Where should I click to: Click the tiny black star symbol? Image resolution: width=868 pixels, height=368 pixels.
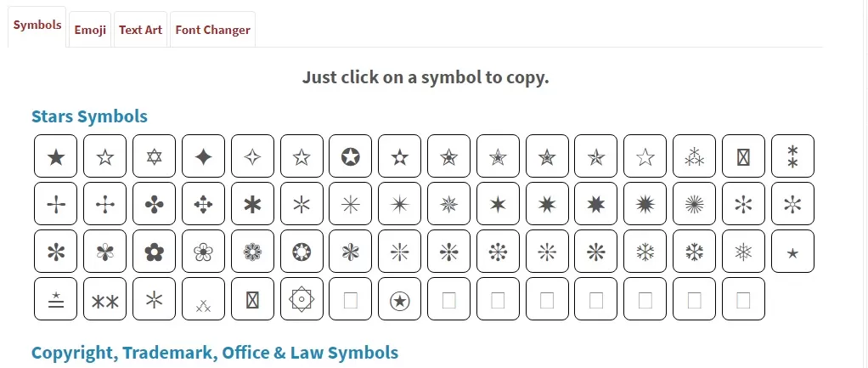(x=793, y=252)
